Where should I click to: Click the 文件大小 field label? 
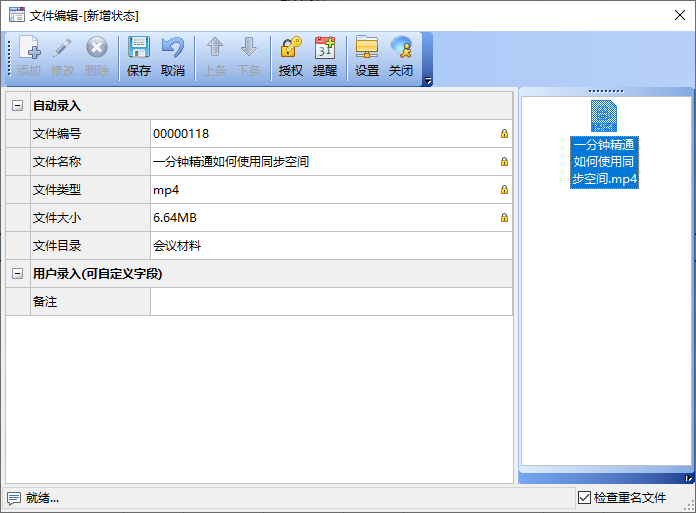(x=57, y=217)
